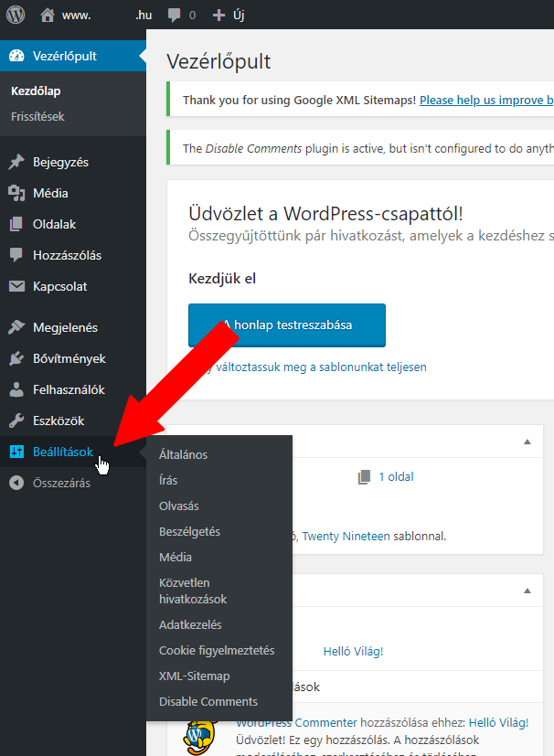Viewport: 554px width, 756px height.
Task: Open Olvasás settings submenu item
Action: point(179,506)
